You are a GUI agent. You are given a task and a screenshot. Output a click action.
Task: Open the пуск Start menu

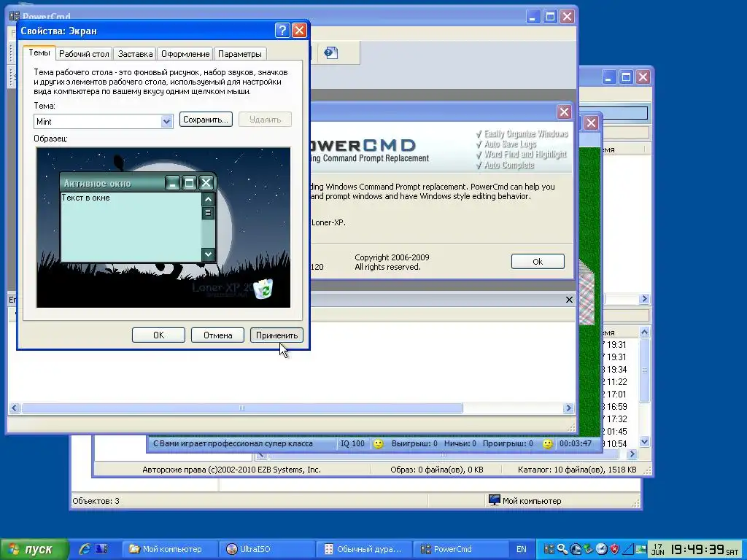pos(34,549)
